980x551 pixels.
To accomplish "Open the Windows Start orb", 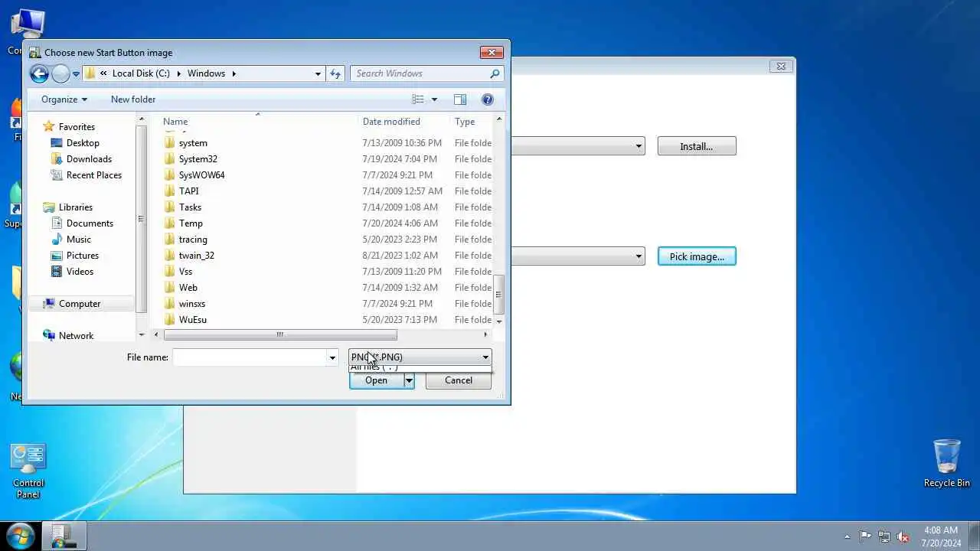I will [20, 536].
